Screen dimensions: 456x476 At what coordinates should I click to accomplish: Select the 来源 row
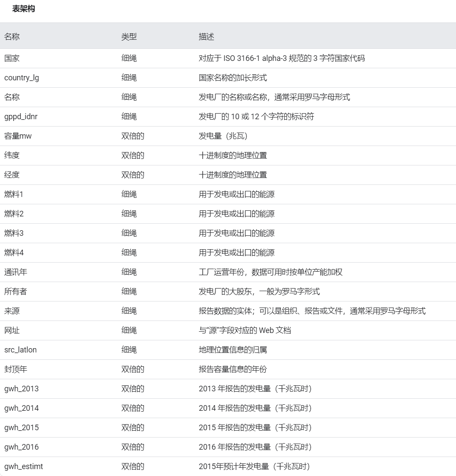[12, 311]
